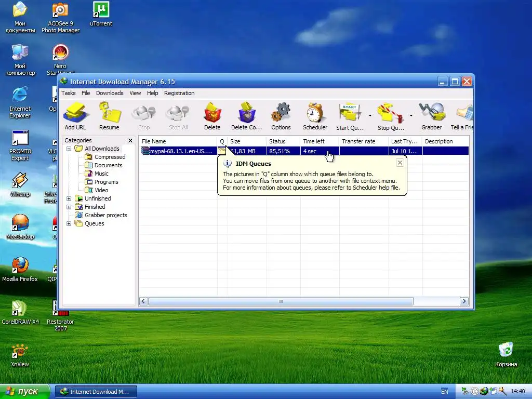The width and height of the screenshot is (532, 399).
Task: Expand the Queues category
Action: coord(69,223)
